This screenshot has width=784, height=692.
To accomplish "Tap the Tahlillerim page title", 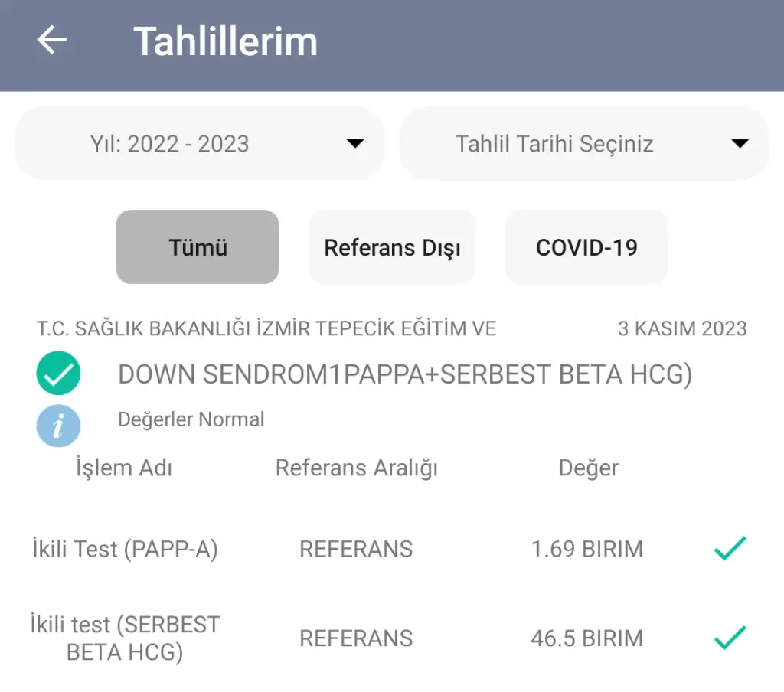I will pos(225,41).
